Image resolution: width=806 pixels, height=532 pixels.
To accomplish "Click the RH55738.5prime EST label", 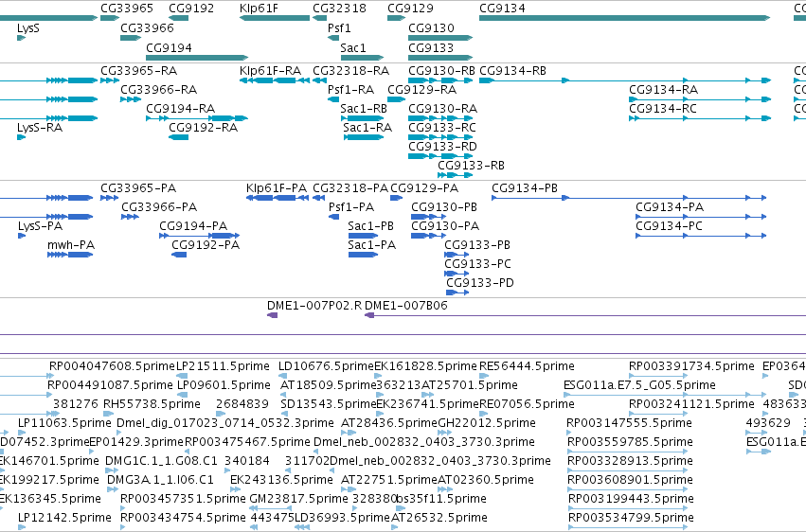I will point(152,404).
